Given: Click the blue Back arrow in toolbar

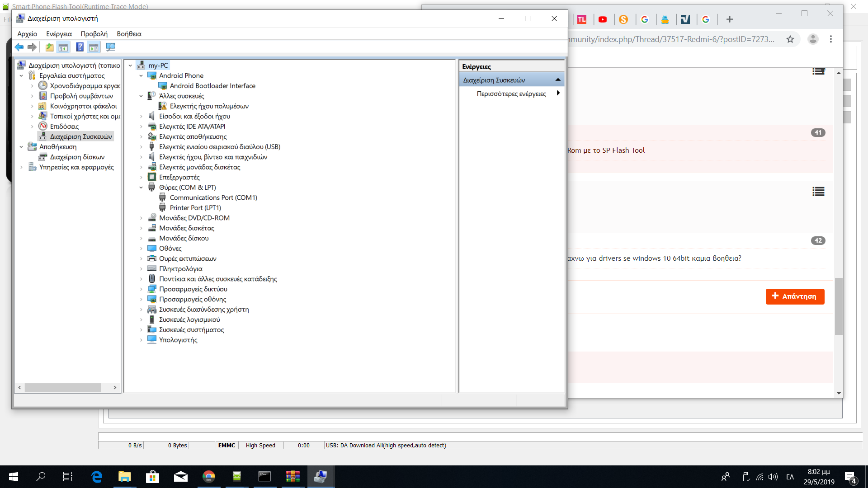Looking at the screenshot, I should tap(19, 47).
